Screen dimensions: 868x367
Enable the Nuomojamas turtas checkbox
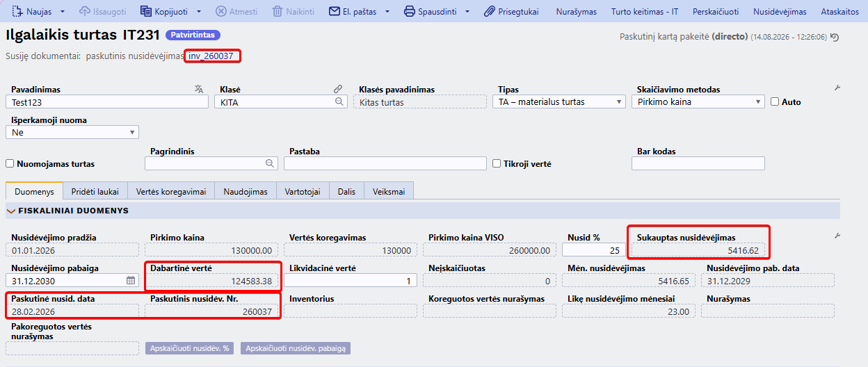click(x=10, y=163)
